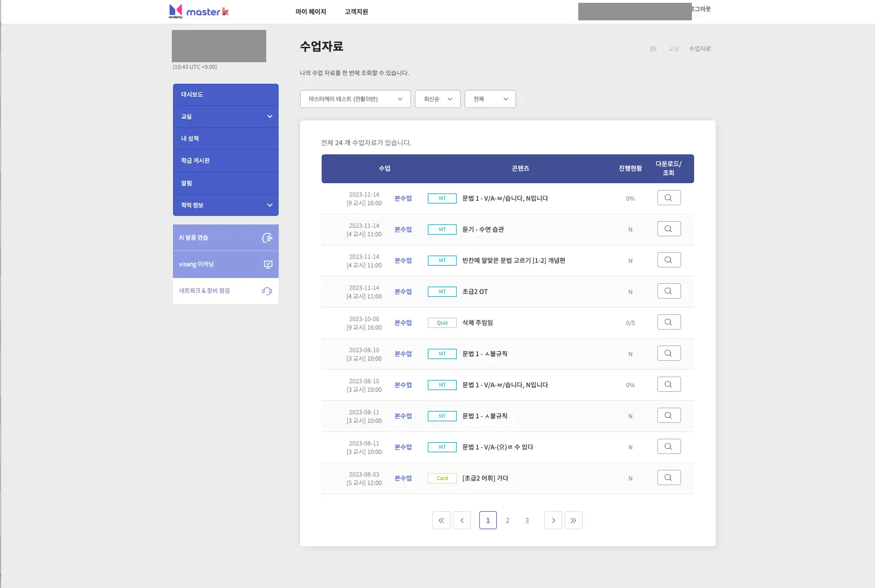Click the date 2023-10-06 [9 교시] 16:00

[x=364, y=323]
